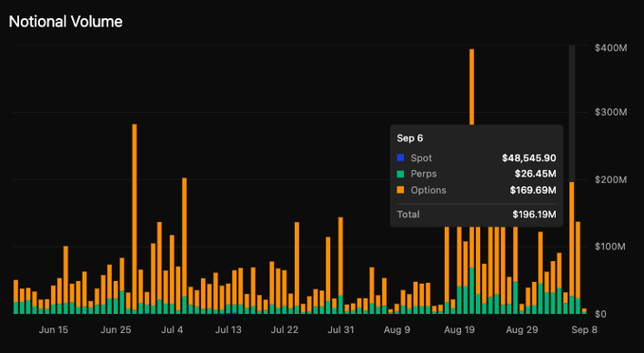This screenshot has width=644, height=353.
Task: Click the tallest bar reaching $400M
Action: pos(471,86)
